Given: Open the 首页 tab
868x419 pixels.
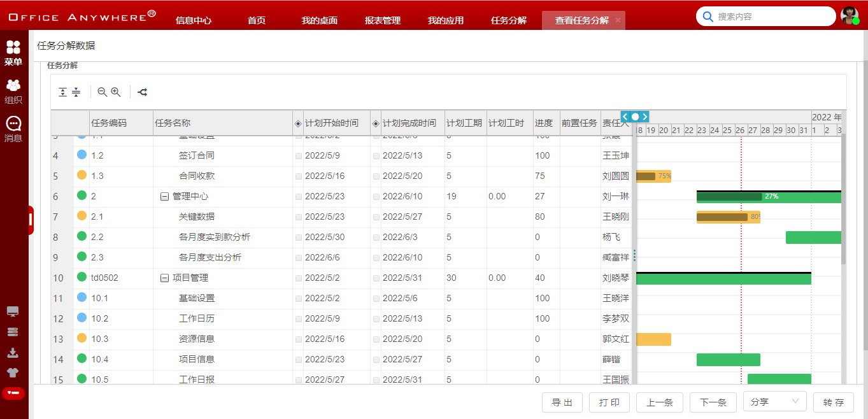Looking at the screenshot, I should point(257,20).
